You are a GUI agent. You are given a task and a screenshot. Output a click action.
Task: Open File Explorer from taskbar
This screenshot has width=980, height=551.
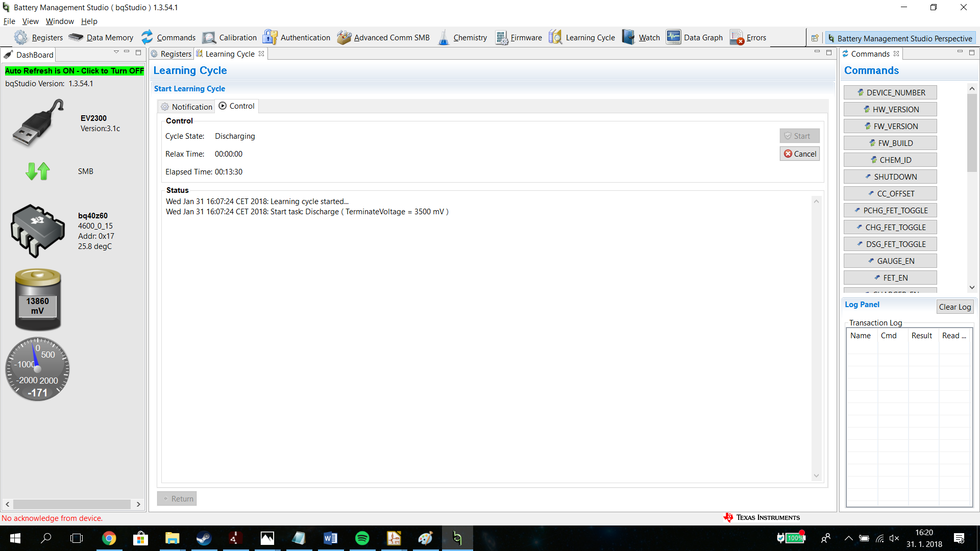tap(172, 538)
